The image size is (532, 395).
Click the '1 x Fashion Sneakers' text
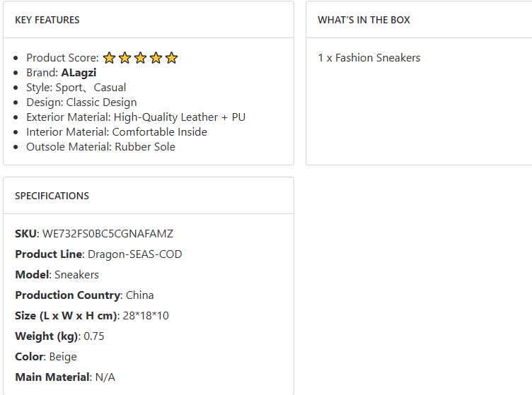click(369, 58)
